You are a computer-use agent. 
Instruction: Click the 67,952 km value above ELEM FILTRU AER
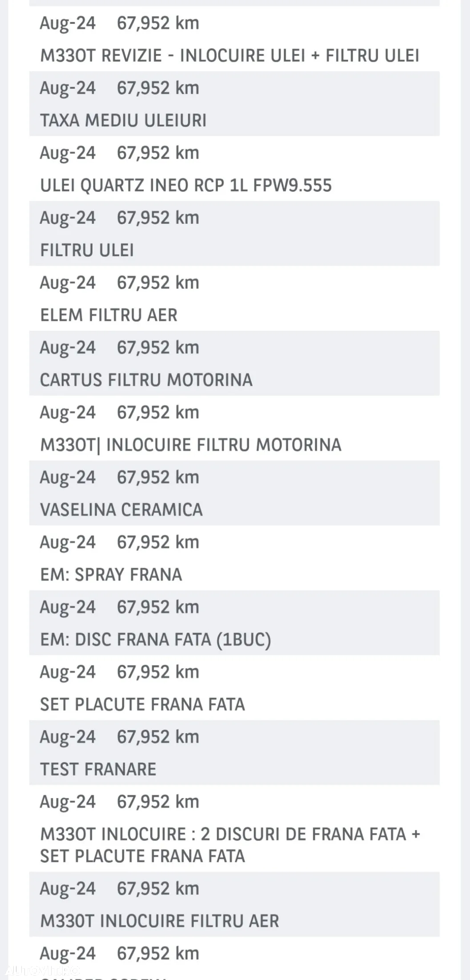coord(158,283)
